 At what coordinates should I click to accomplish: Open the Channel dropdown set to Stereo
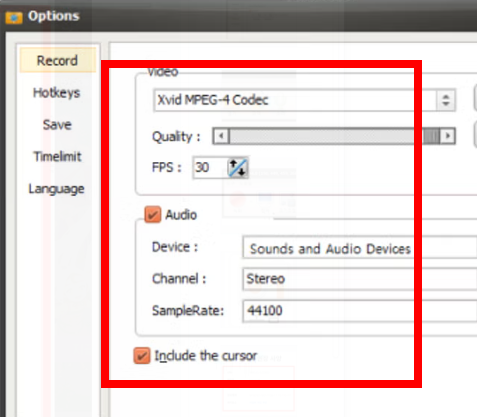[x=360, y=279]
